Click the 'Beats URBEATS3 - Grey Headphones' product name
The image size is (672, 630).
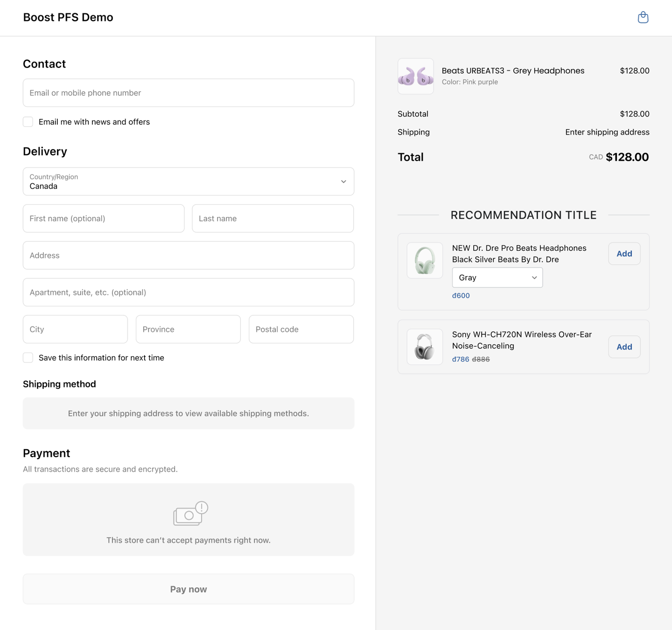(513, 71)
